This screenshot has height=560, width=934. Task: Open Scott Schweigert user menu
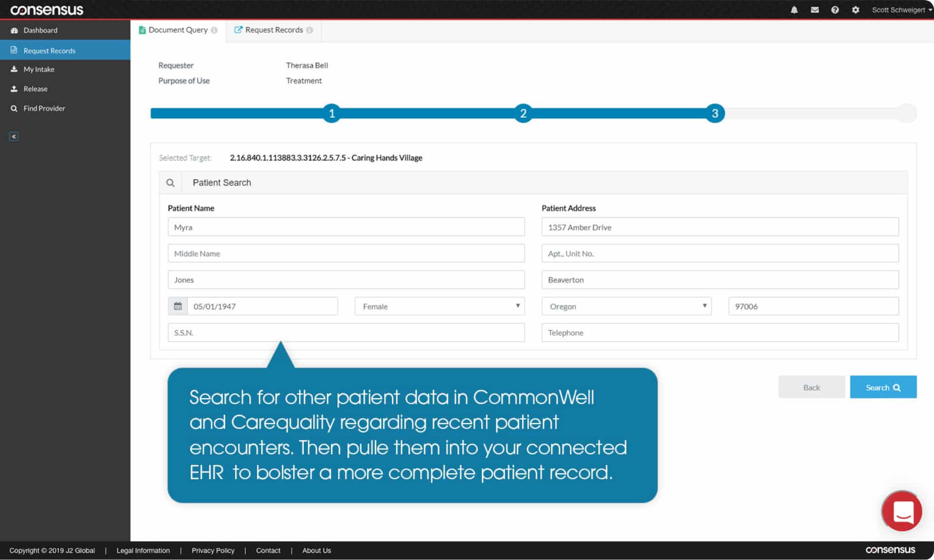pyautogui.click(x=902, y=10)
